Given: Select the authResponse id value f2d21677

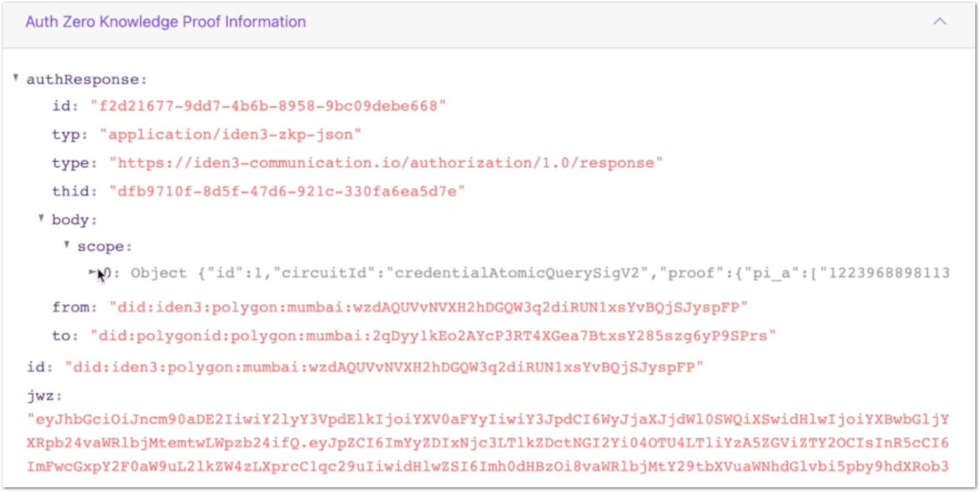Looking at the screenshot, I should click(268, 106).
